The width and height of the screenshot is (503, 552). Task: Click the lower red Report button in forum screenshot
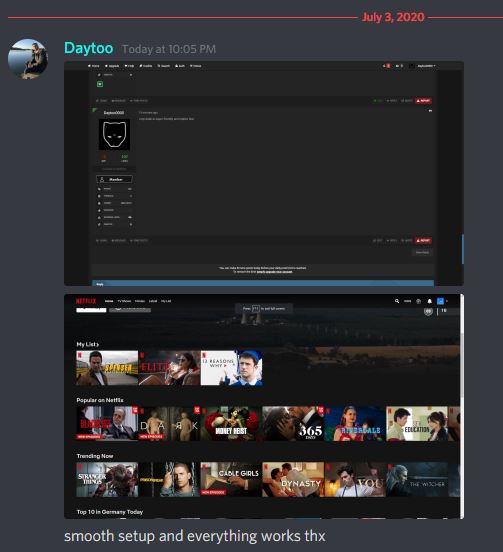click(423, 241)
